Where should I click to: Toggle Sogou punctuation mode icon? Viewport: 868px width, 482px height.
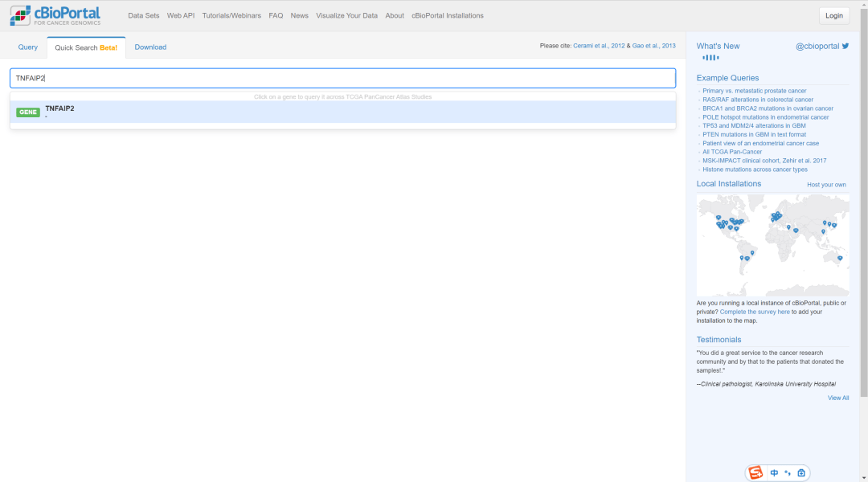(788, 472)
